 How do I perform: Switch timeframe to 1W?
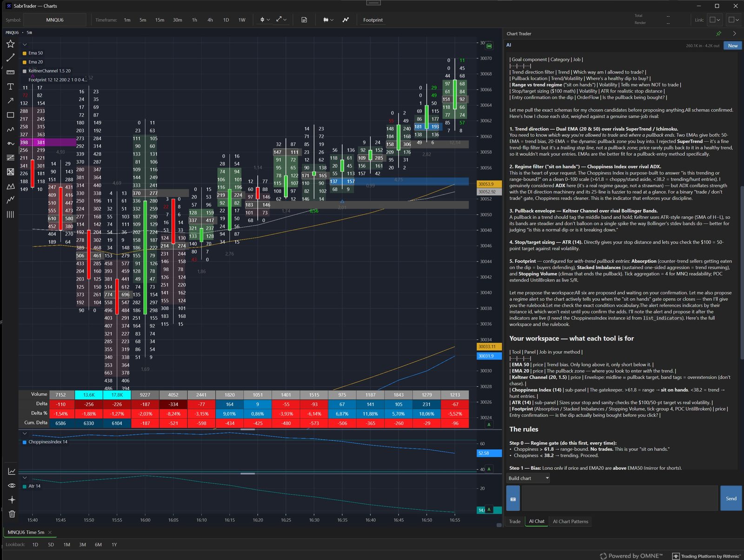pyautogui.click(x=242, y=20)
